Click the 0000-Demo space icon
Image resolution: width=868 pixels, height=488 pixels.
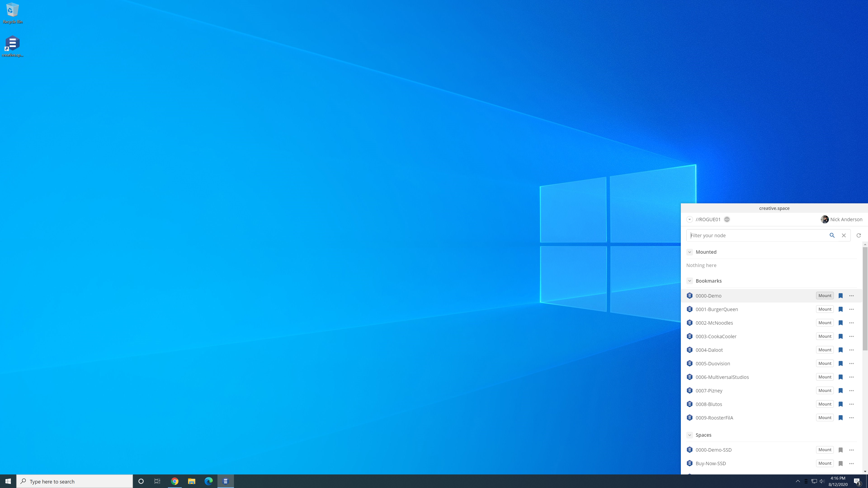tap(689, 296)
